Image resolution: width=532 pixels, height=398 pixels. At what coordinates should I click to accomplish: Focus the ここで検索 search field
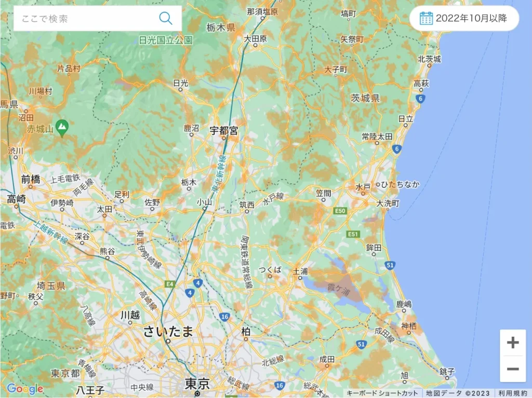(x=97, y=18)
